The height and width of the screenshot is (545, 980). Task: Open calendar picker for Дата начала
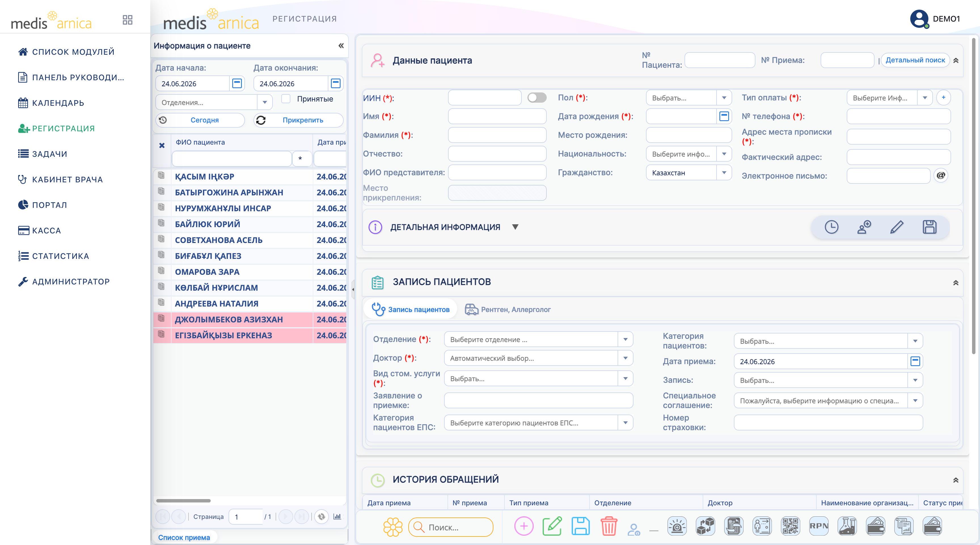[237, 83]
